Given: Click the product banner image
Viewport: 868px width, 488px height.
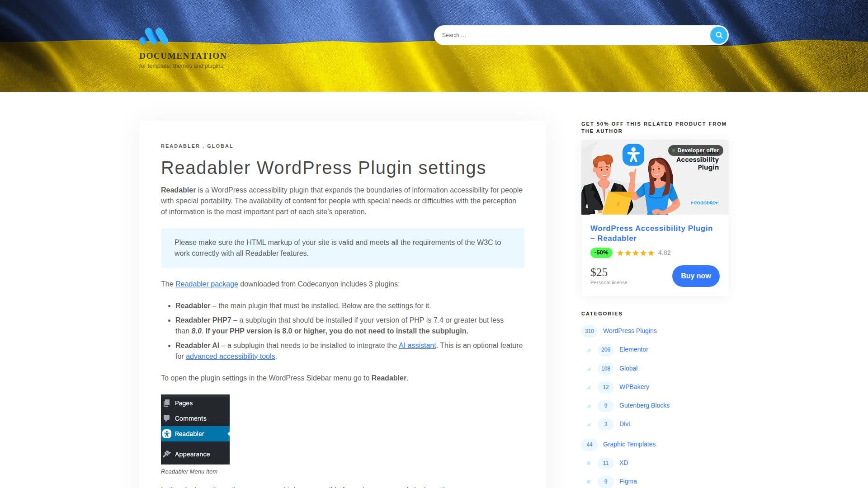Looking at the screenshot, I should coord(655,177).
